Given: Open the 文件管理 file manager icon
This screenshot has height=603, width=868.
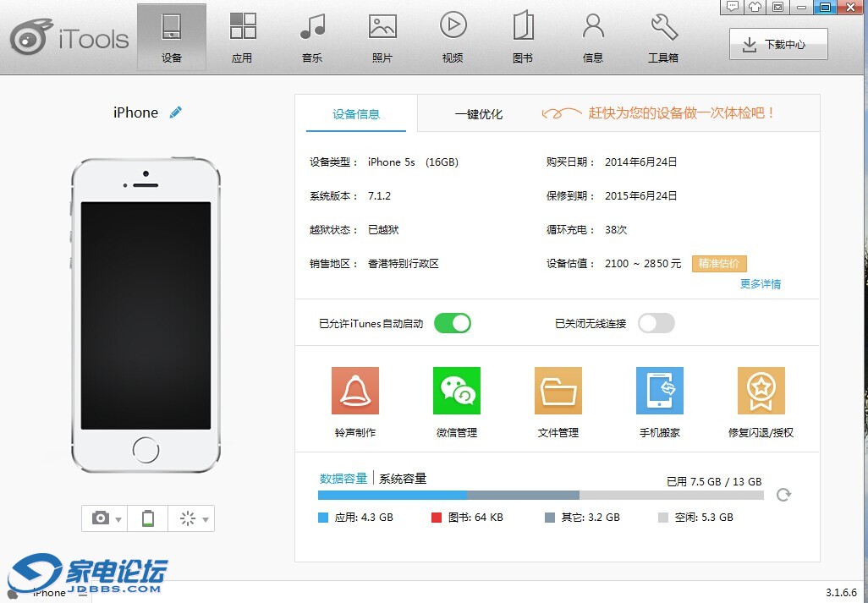Looking at the screenshot, I should pyautogui.click(x=558, y=391).
